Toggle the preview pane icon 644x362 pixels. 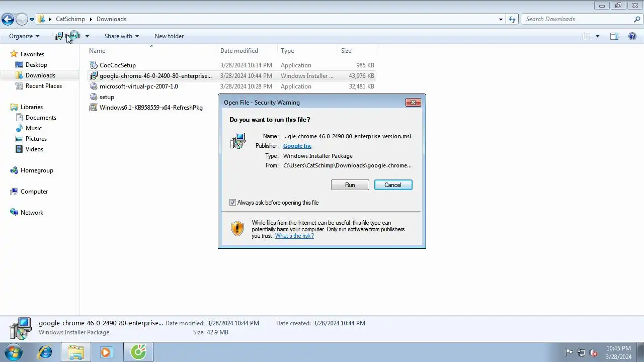pyautogui.click(x=614, y=36)
